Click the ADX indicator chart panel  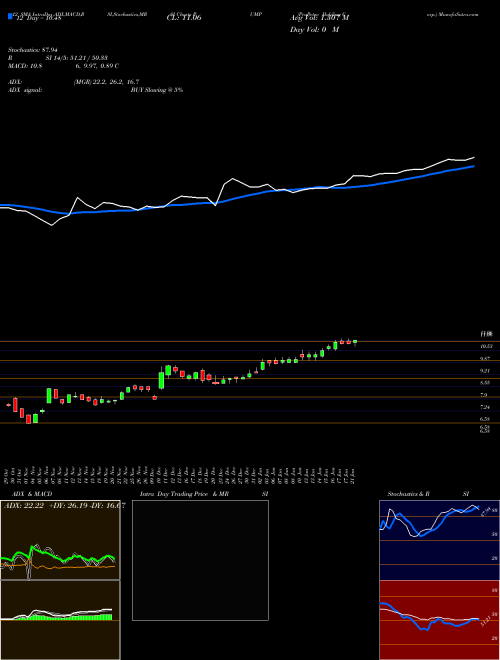[60, 540]
